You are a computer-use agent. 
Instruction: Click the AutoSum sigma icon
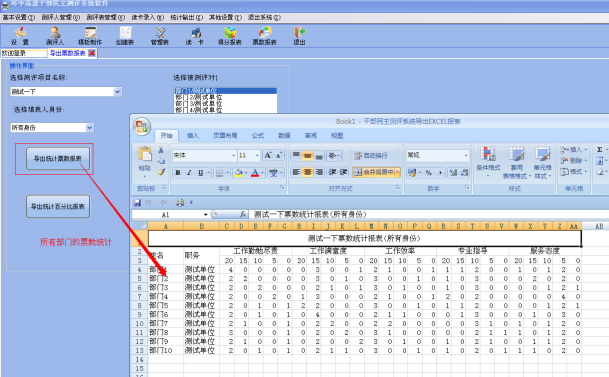(x=600, y=149)
